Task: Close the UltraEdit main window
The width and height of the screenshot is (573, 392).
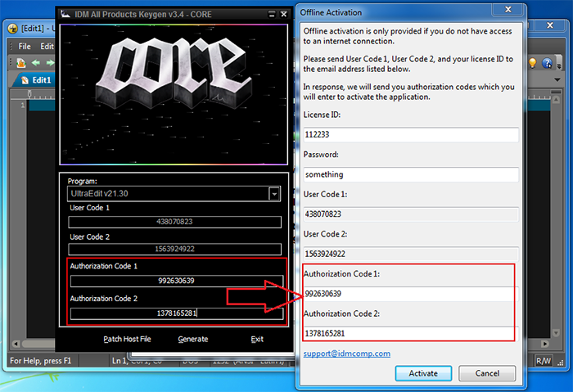Action: click(550, 25)
